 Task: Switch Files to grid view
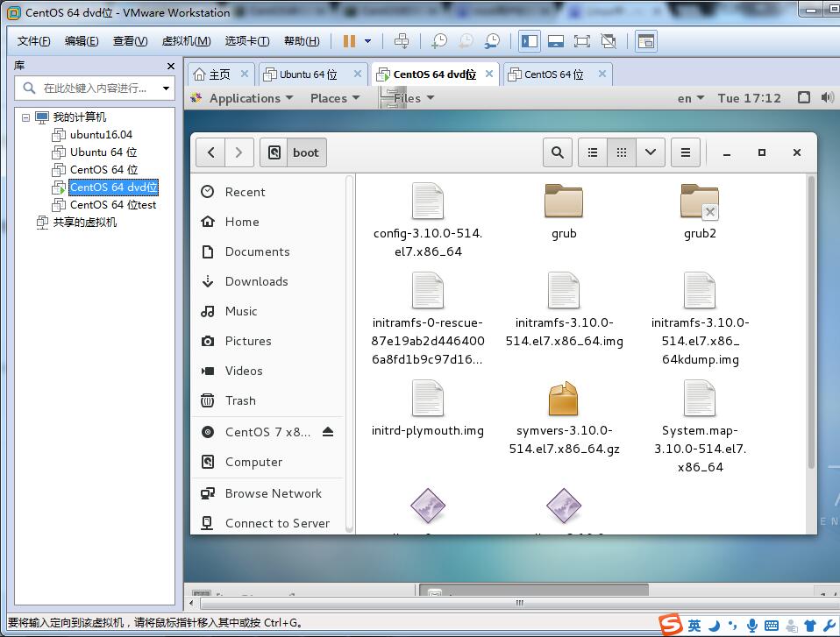coord(622,152)
